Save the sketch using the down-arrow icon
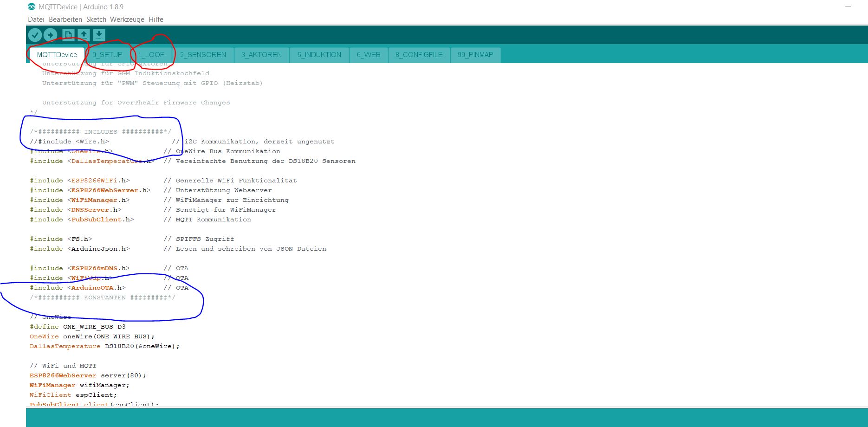 tap(99, 35)
